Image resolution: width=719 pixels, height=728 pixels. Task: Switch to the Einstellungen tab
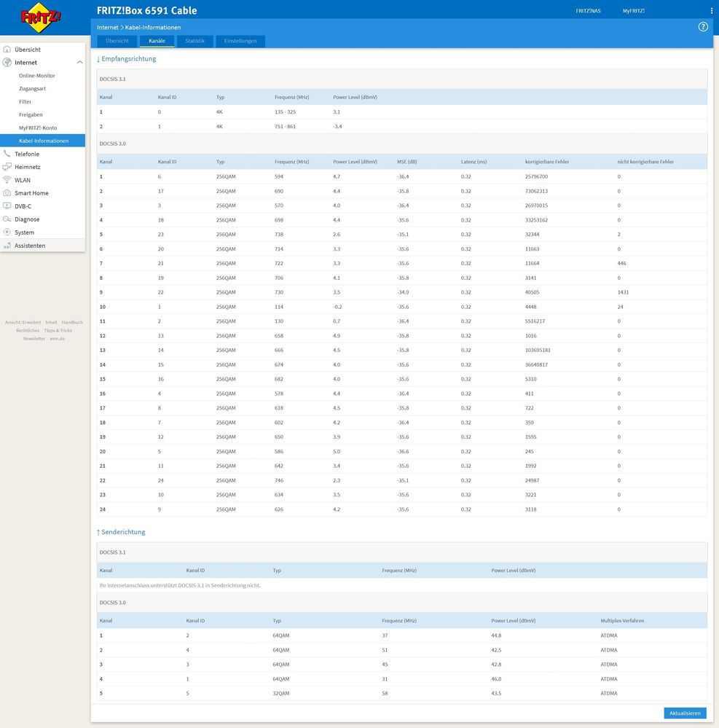(x=240, y=41)
